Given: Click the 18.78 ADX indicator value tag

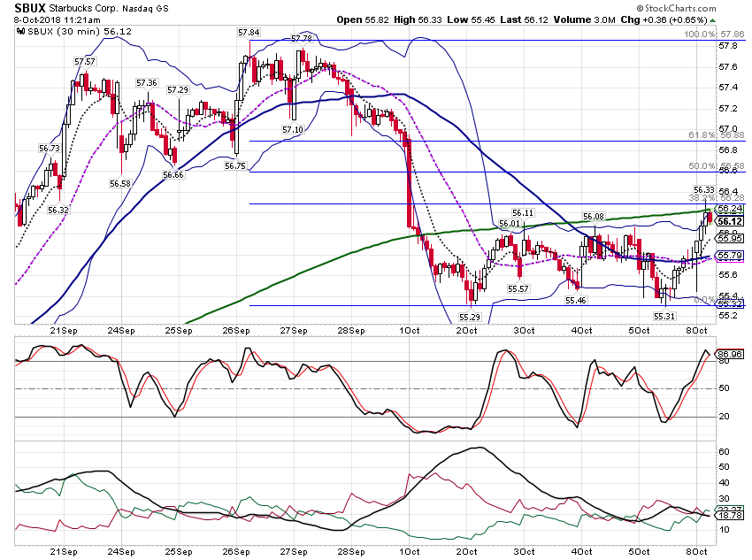Looking at the screenshot, I should 731,516.
